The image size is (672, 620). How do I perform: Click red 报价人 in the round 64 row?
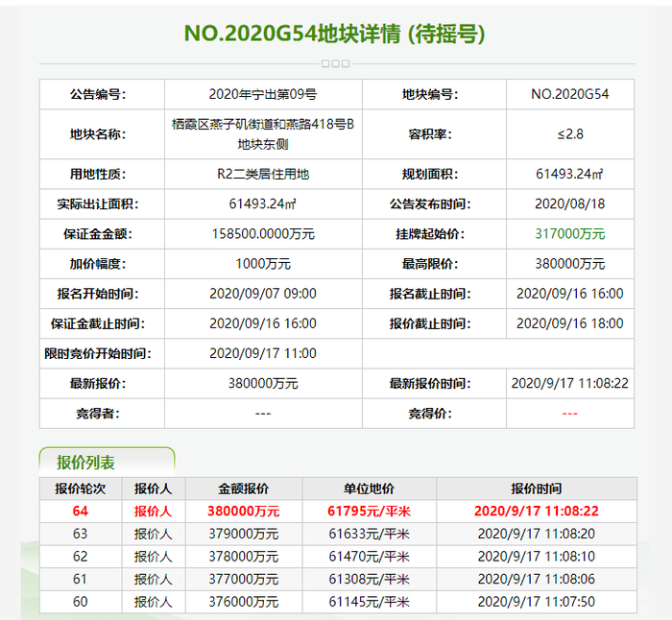pyautogui.click(x=153, y=512)
